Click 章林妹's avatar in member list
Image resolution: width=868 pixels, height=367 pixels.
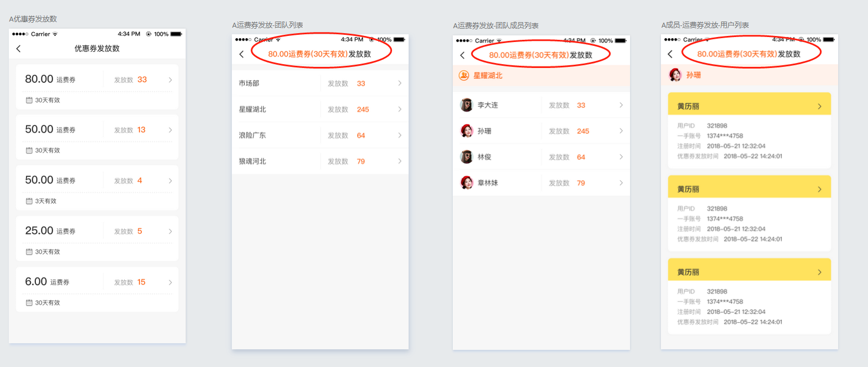click(x=467, y=183)
